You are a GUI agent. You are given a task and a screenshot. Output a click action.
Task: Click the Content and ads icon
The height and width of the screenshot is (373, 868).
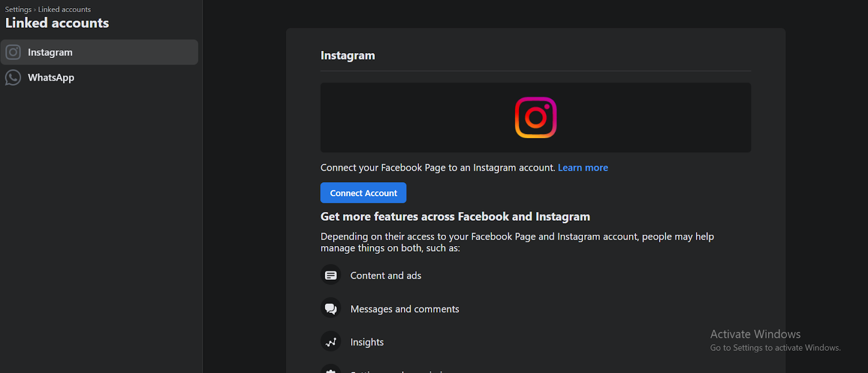tap(331, 275)
